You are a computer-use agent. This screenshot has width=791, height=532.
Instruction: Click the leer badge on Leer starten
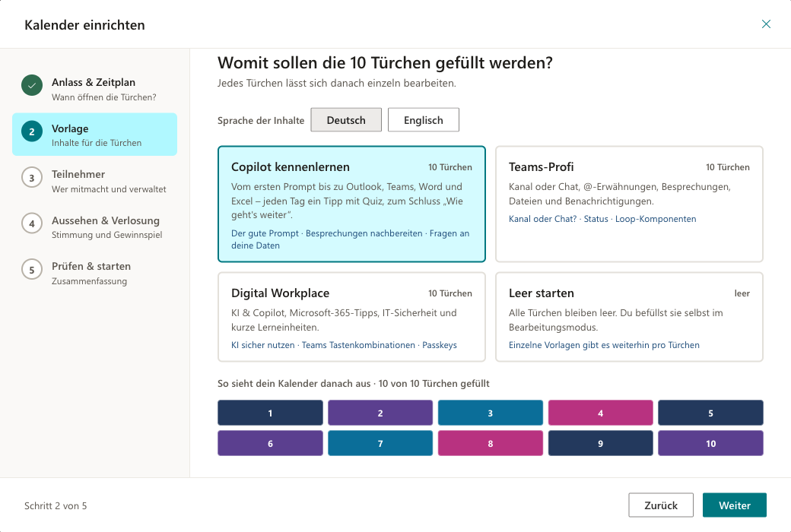pyautogui.click(x=742, y=293)
